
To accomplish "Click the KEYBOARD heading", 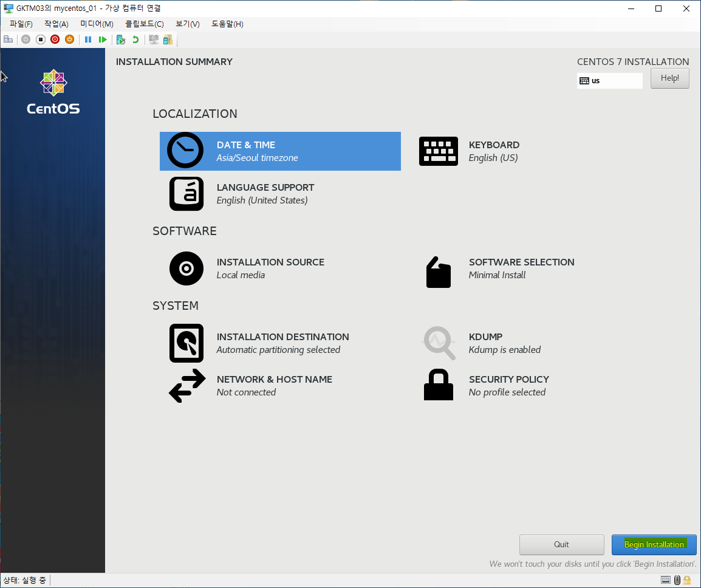I will tap(494, 145).
